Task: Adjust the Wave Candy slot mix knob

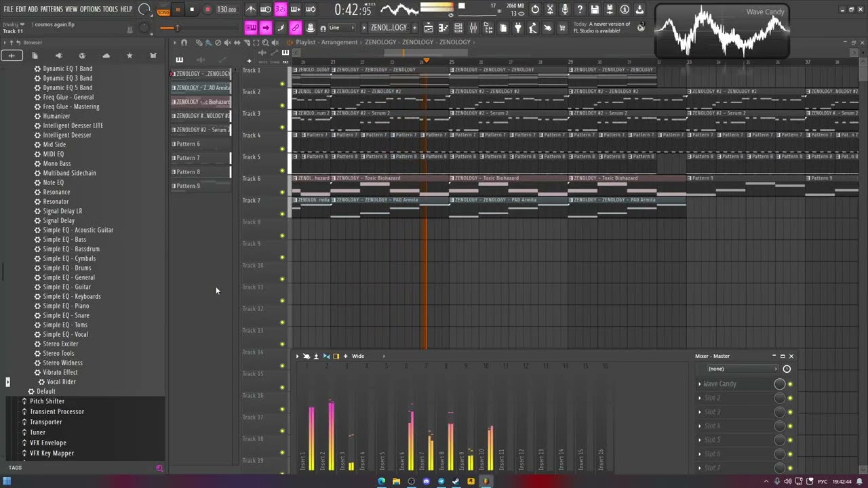Action: [780, 384]
